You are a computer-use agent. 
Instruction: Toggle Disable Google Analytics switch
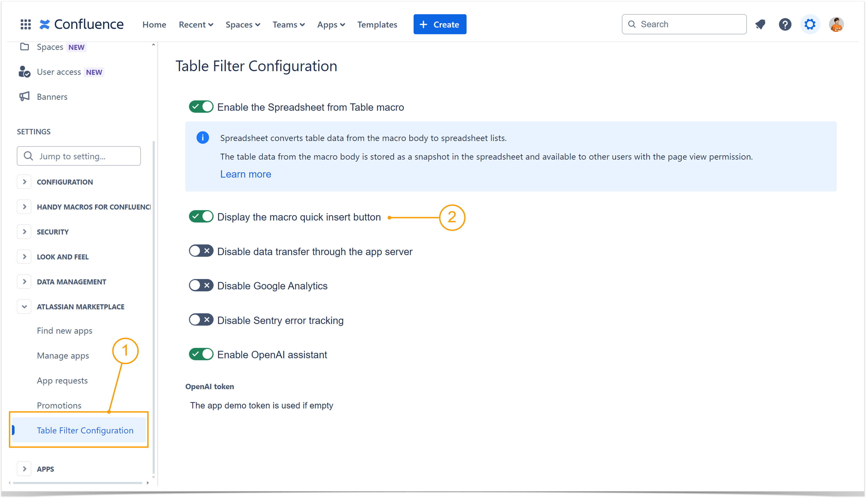[201, 286]
